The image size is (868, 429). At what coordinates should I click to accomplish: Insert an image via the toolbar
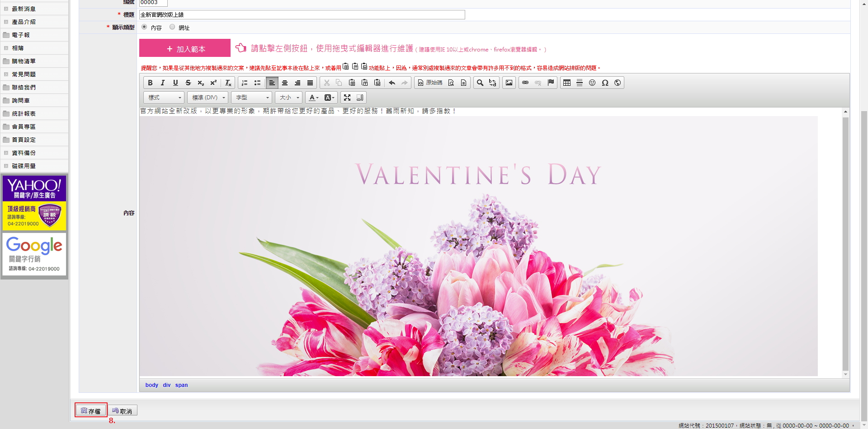[x=509, y=83]
